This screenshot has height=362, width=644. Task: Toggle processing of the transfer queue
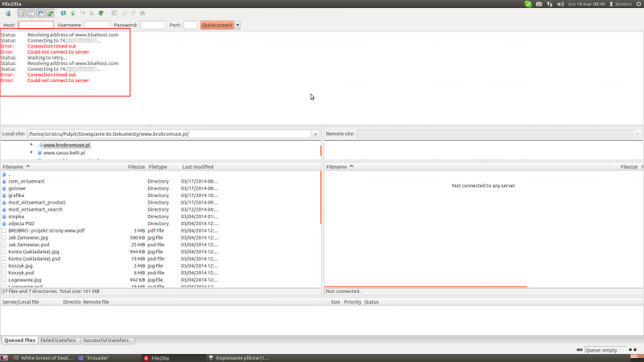[x=72, y=14]
